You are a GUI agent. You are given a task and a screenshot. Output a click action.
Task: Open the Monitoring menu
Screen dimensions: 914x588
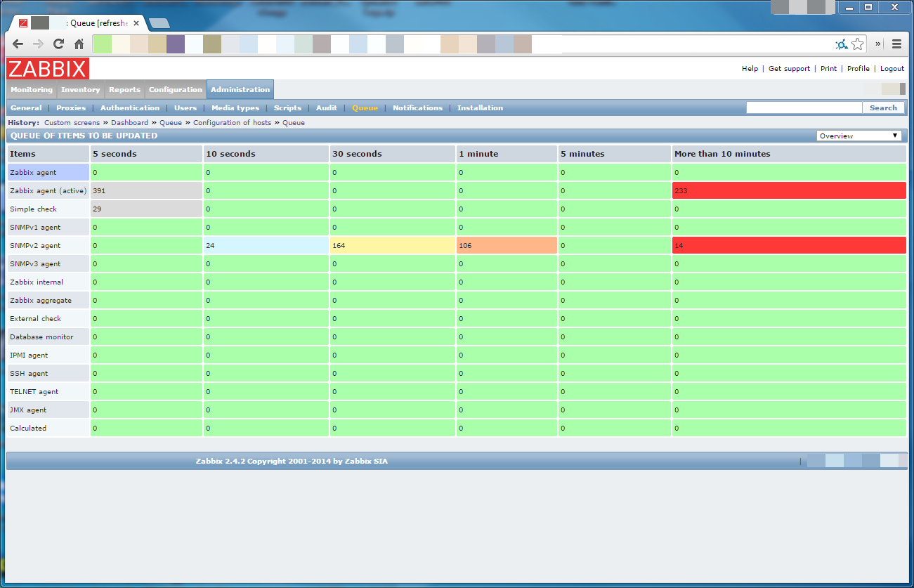(x=32, y=90)
